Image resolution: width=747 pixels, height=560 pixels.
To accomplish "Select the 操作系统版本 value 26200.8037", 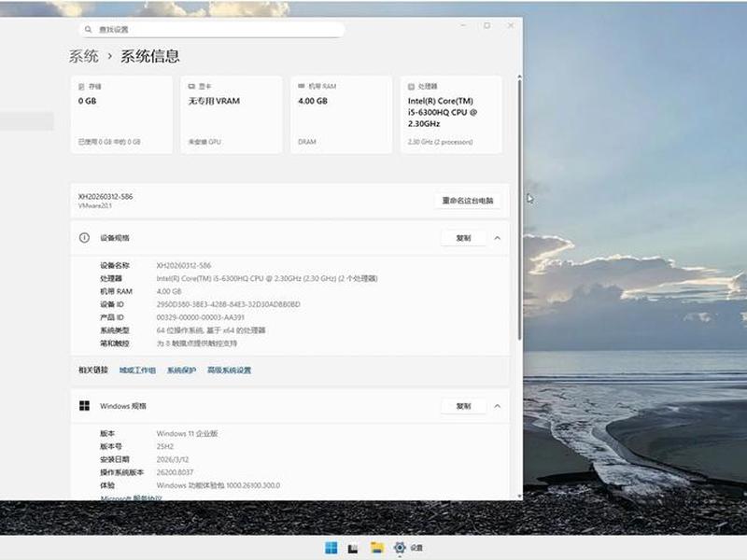I will [x=175, y=472].
